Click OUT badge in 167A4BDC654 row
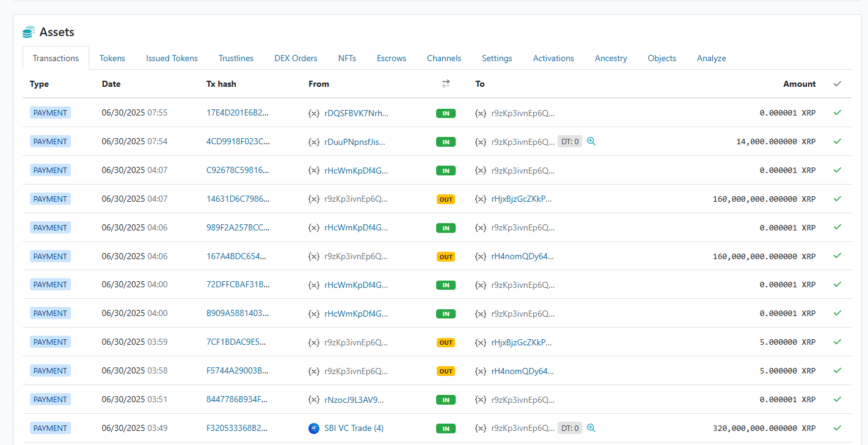Viewport: 868px width, 445px height. [x=446, y=257]
